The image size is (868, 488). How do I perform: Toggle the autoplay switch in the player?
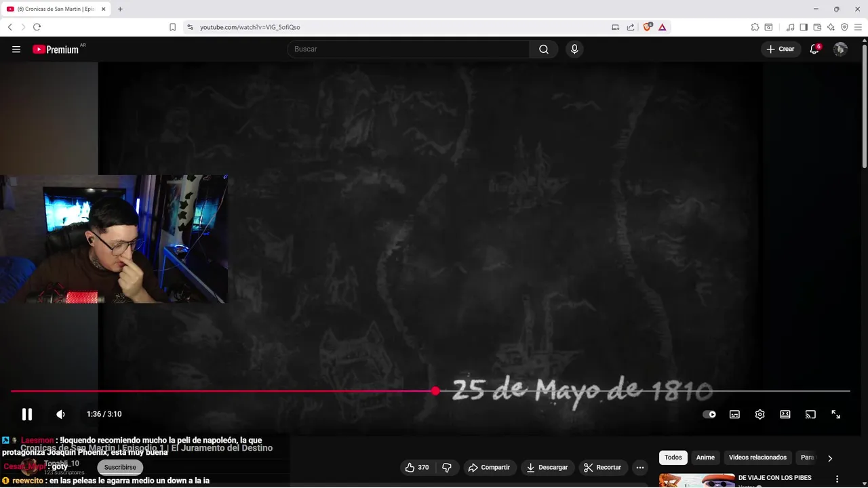[709, 414]
